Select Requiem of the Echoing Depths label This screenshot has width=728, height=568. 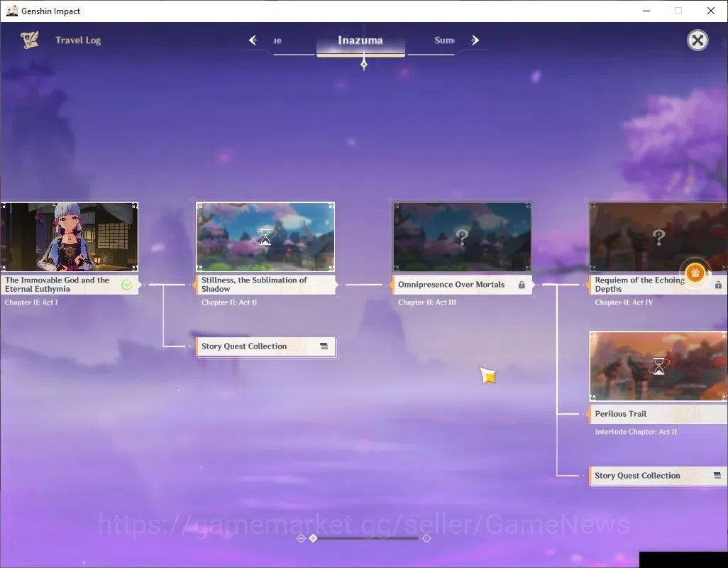tap(658, 285)
